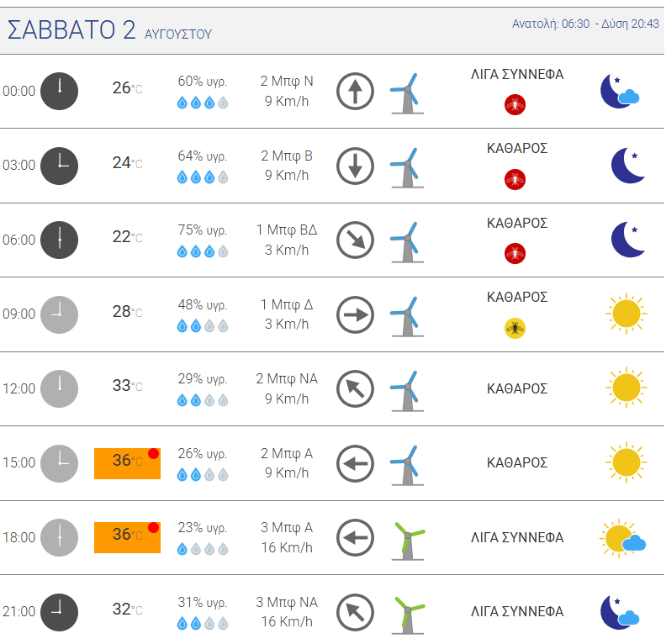Click the crescent moon icon at 06:00
This screenshot has height=644, width=666.
click(x=628, y=240)
